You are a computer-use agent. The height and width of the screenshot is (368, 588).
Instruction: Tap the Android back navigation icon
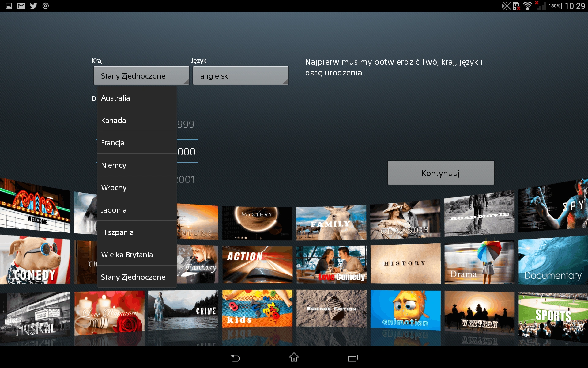(x=235, y=358)
